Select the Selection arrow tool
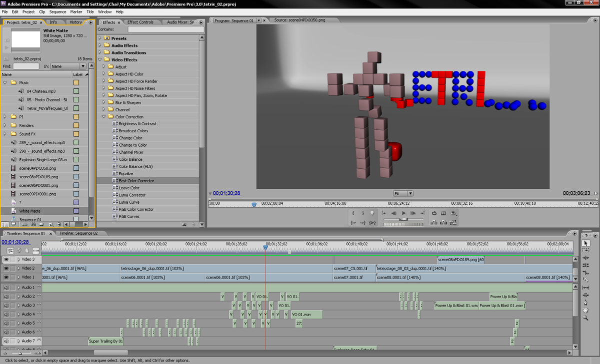The height and width of the screenshot is (364, 600). [x=586, y=243]
